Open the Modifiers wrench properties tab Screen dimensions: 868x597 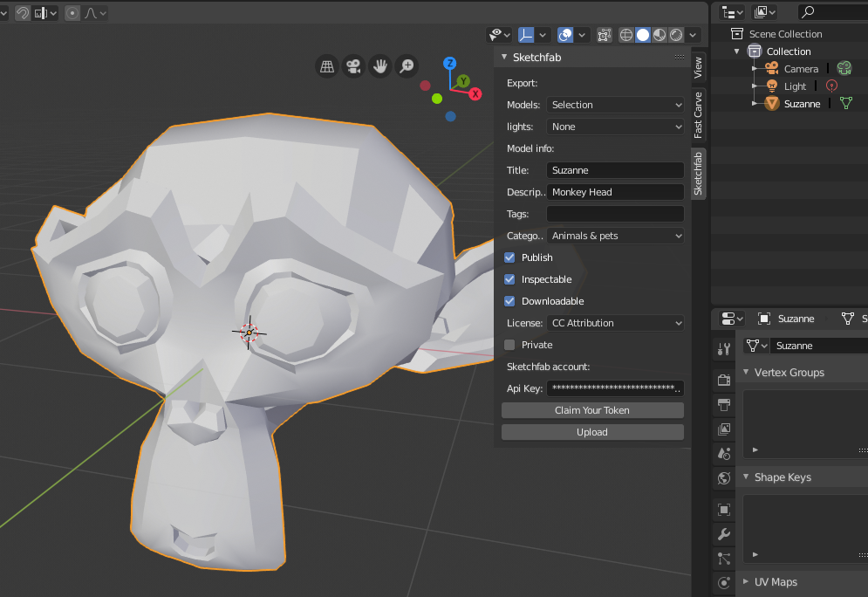coord(724,534)
